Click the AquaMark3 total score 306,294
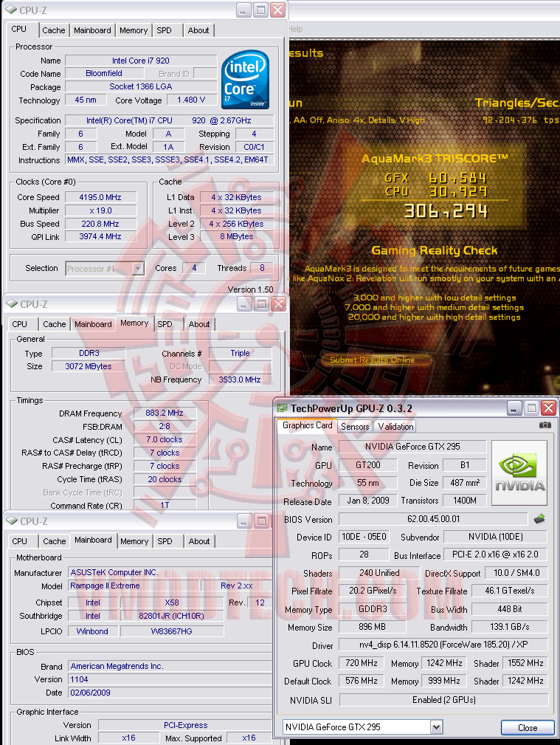560x745 pixels. tap(446, 211)
